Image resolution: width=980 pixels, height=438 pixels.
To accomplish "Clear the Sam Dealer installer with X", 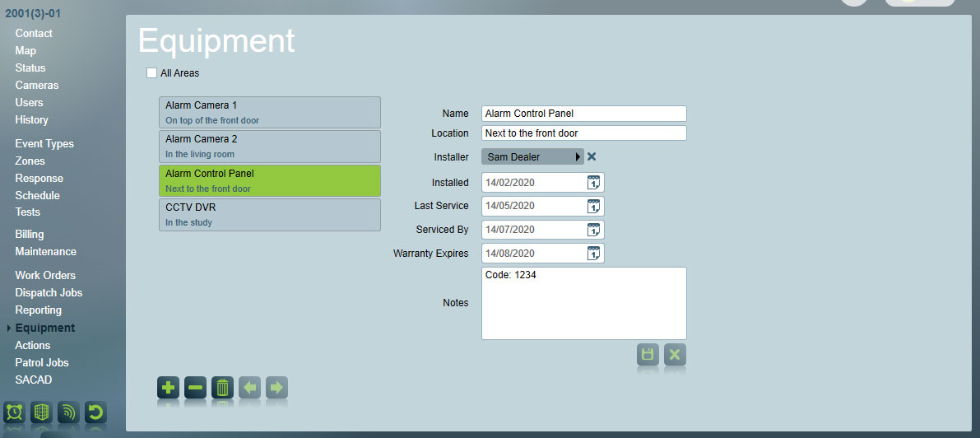I will click(592, 156).
